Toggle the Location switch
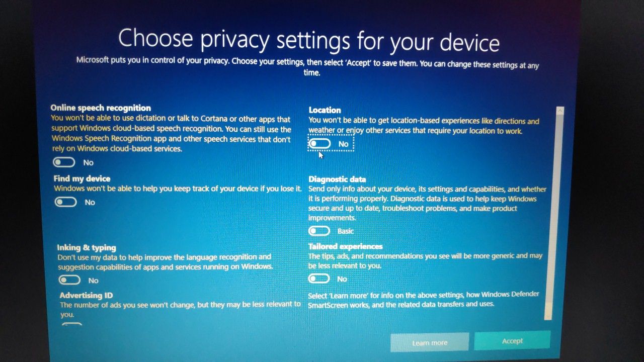644x362 pixels. [320, 144]
